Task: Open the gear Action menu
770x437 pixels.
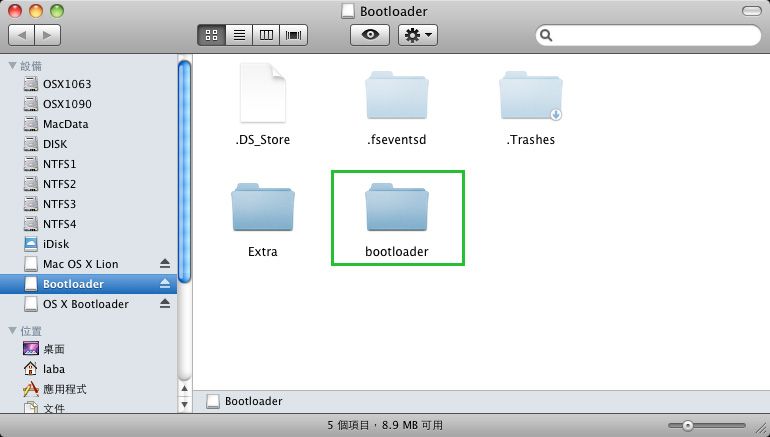Action: click(x=418, y=35)
